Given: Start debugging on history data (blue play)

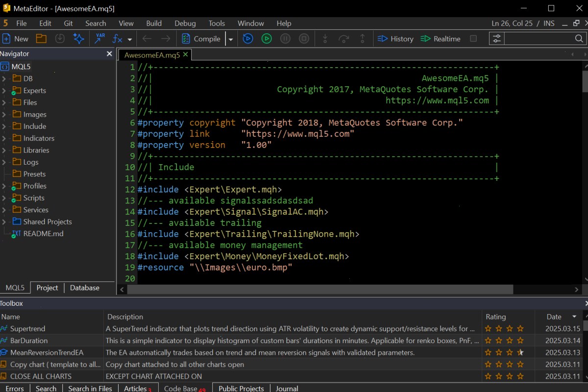Looking at the screenshot, I should pos(248,39).
